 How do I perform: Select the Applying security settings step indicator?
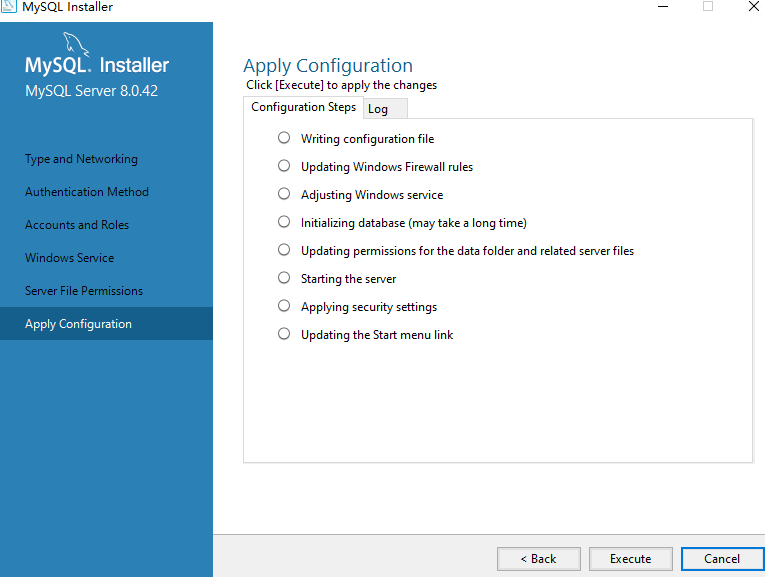click(284, 306)
